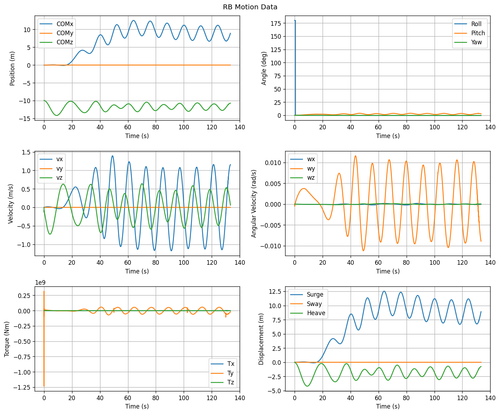Select the COMx legend entry
Screen dimensions: 500x414
56,24
